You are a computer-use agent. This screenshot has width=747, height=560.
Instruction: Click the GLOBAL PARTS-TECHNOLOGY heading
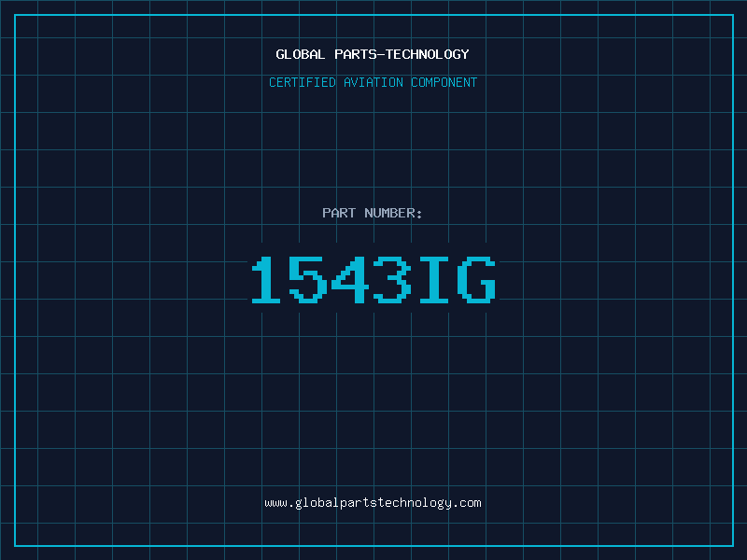click(x=373, y=54)
